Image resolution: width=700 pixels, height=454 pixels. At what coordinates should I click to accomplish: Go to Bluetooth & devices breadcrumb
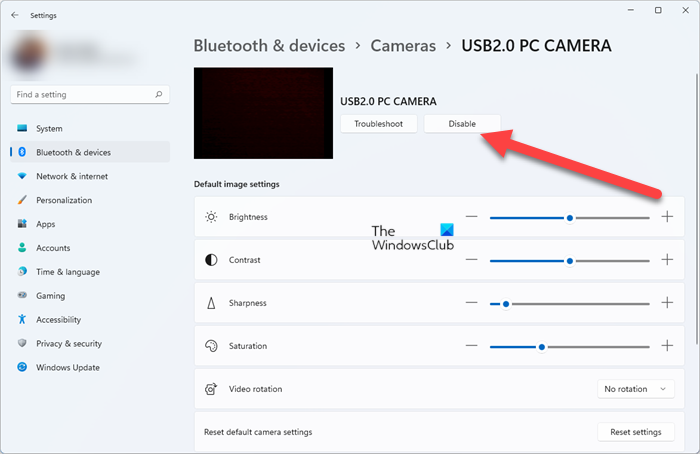point(269,46)
